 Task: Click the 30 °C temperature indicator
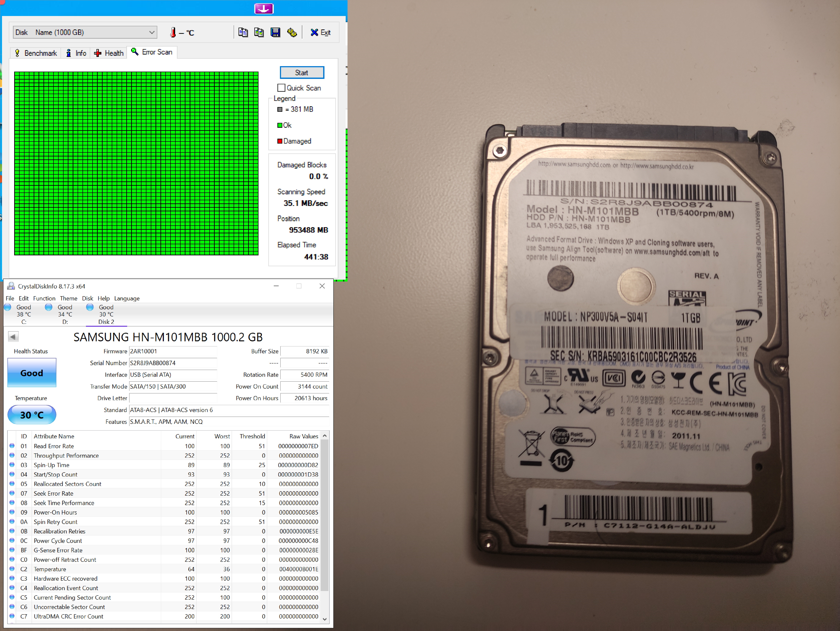point(32,415)
